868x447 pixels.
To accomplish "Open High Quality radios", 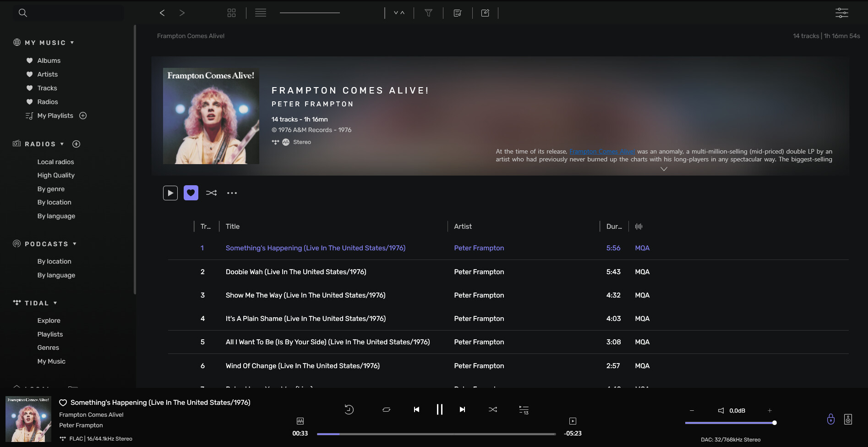I will coord(56,175).
